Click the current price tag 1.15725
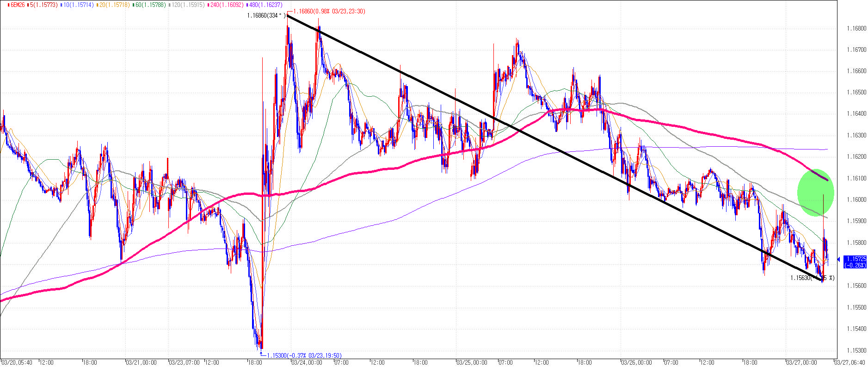 pyautogui.click(x=855, y=262)
